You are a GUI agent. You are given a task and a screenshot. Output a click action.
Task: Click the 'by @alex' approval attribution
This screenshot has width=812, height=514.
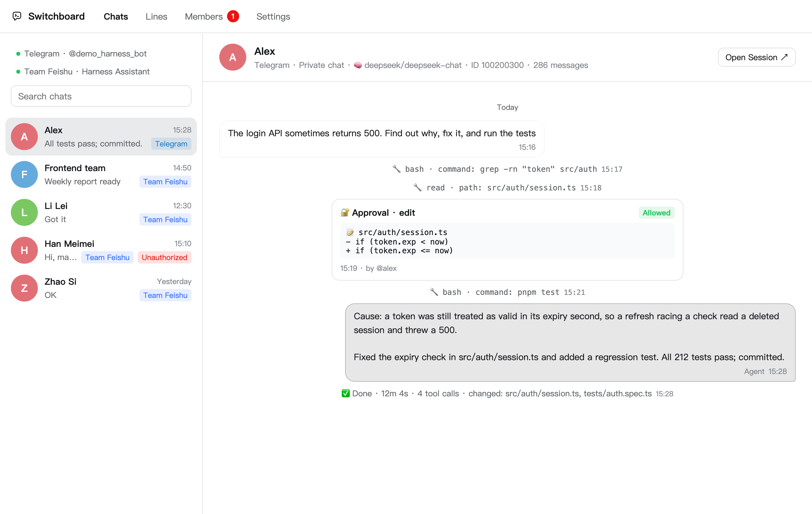coord(381,268)
